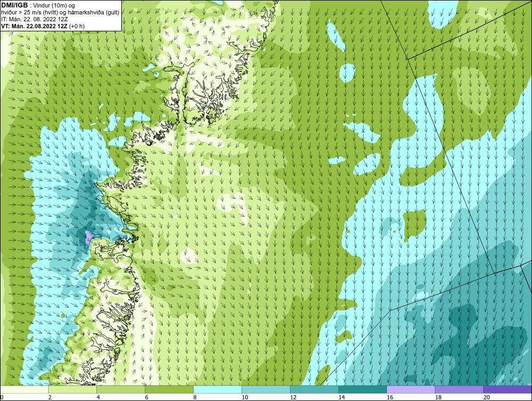Click the 'DMI/IGB' title text
Screen dimensions: 532x401
(14, 5)
